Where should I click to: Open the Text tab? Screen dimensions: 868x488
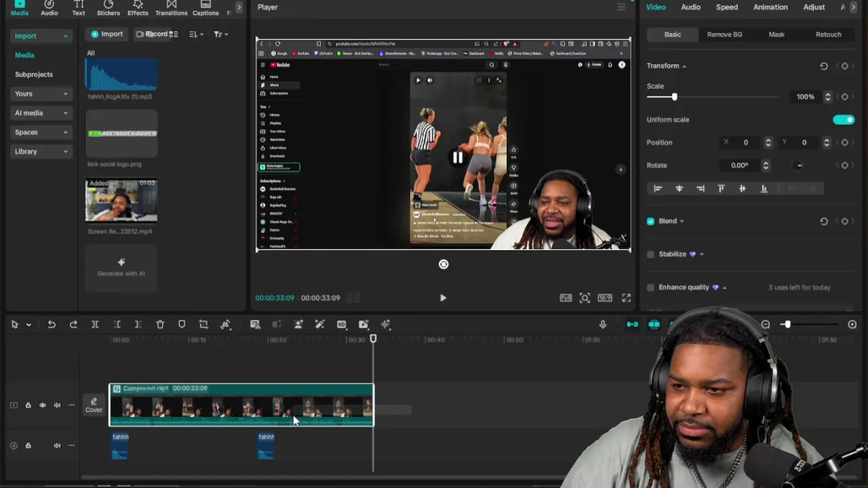(x=79, y=8)
